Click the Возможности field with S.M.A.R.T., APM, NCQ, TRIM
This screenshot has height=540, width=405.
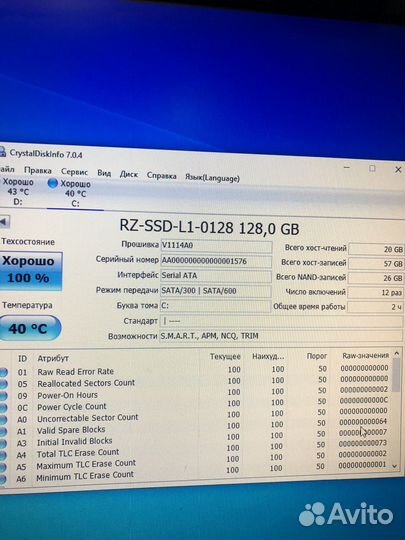click(x=281, y=336)
